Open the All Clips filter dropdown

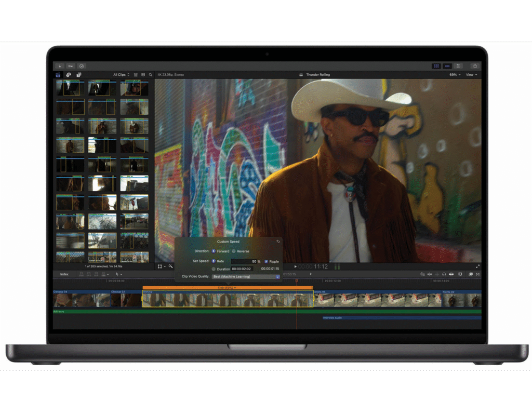(x=122, y=75)
